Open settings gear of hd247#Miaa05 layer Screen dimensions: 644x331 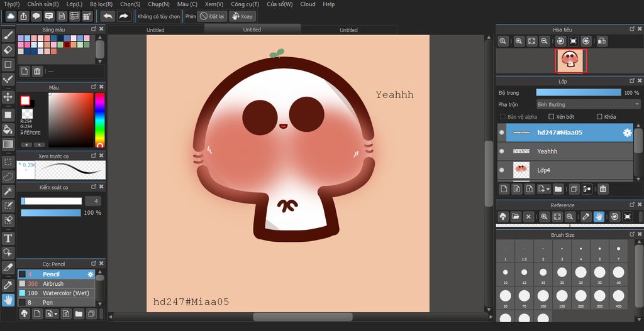(627, 133)
